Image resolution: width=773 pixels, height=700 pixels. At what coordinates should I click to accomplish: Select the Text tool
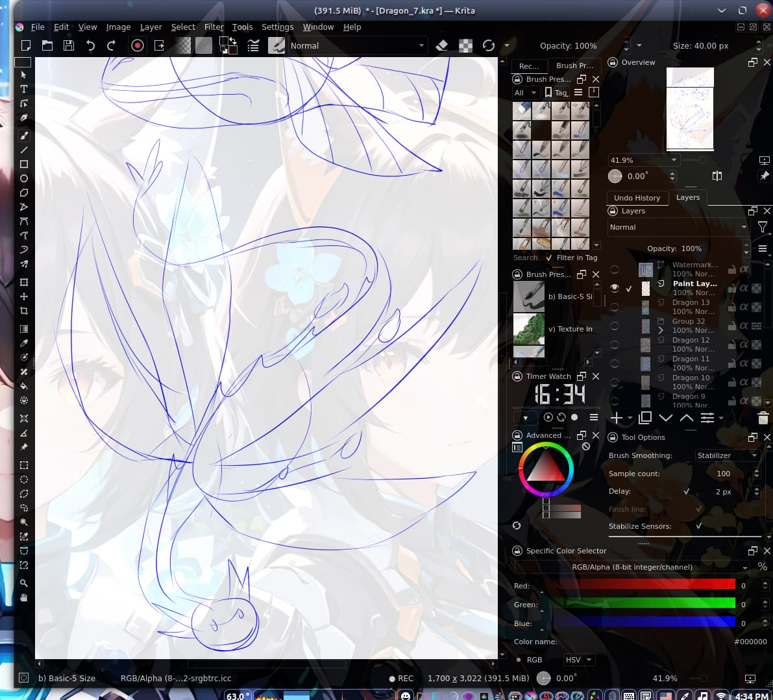tap(23, 89)
